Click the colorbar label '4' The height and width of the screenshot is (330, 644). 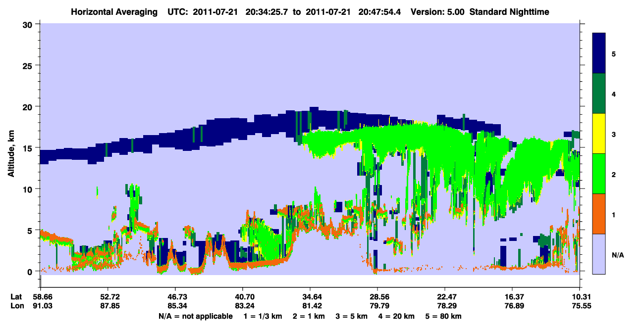pyautogui.click(x=614, y=94)
